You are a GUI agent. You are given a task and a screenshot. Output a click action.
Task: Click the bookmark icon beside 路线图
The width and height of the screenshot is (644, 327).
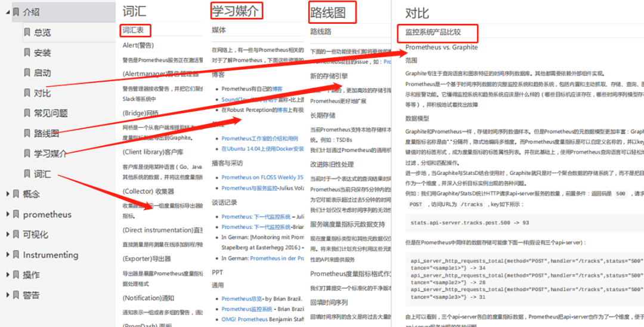(27, 134)
